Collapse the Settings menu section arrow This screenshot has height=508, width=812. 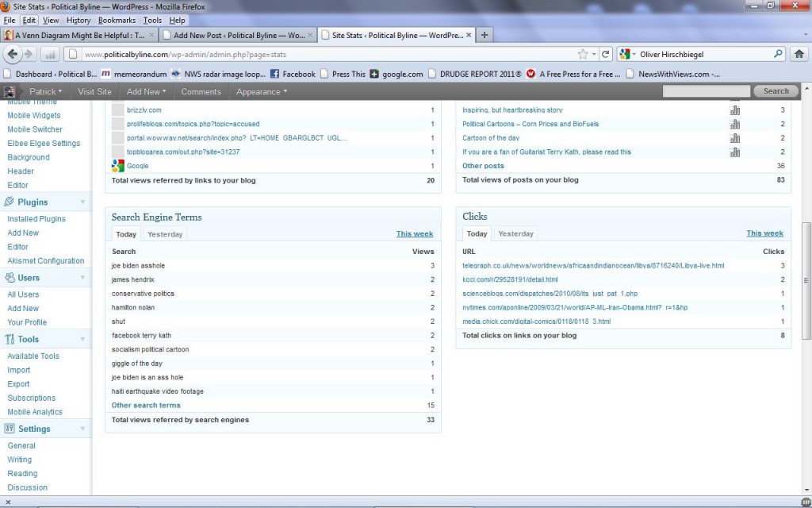[82, 429]
